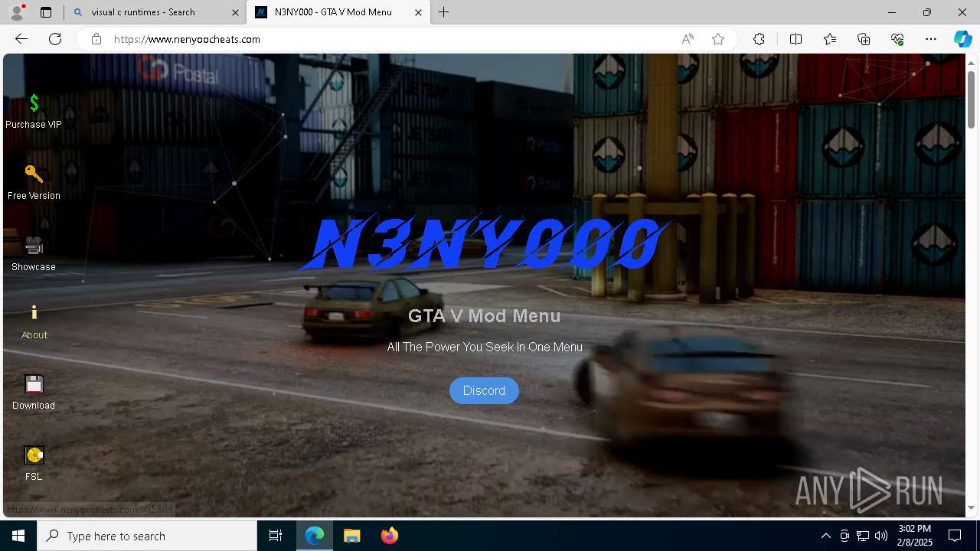Click the blue Discord button

point(484,390)
